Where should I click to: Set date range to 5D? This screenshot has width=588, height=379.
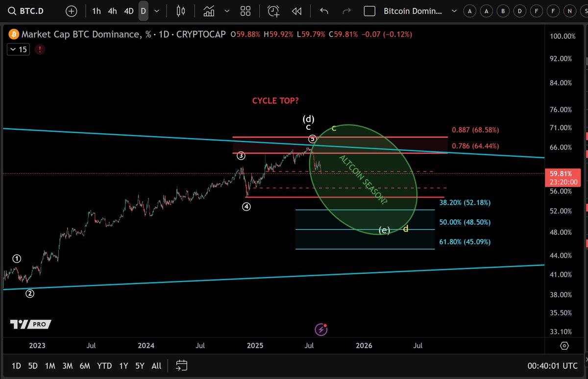33,366
